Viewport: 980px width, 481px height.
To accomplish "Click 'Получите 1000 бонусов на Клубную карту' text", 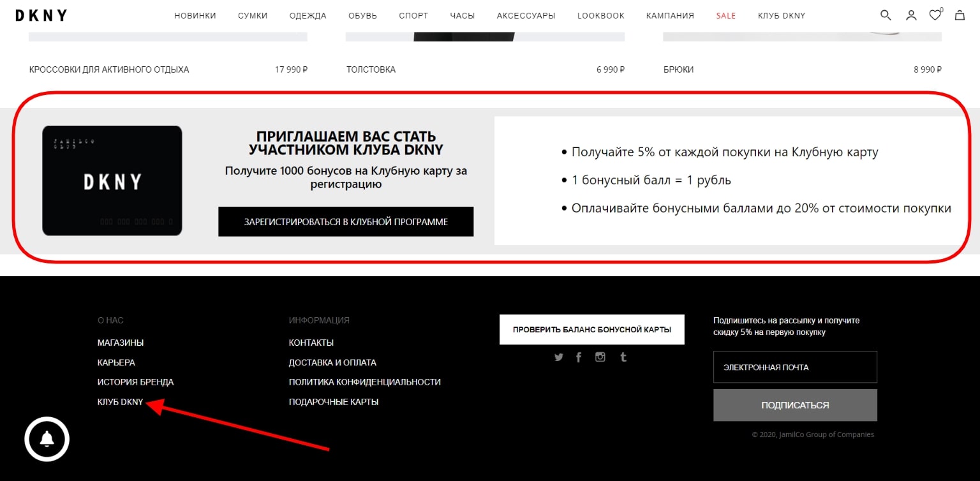I will click(x=346, y=178).
